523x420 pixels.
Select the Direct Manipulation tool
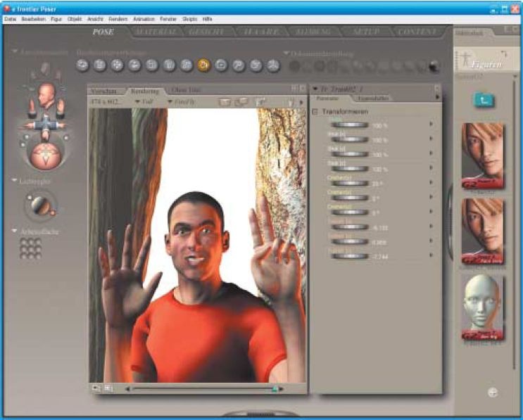coord(273,65)
